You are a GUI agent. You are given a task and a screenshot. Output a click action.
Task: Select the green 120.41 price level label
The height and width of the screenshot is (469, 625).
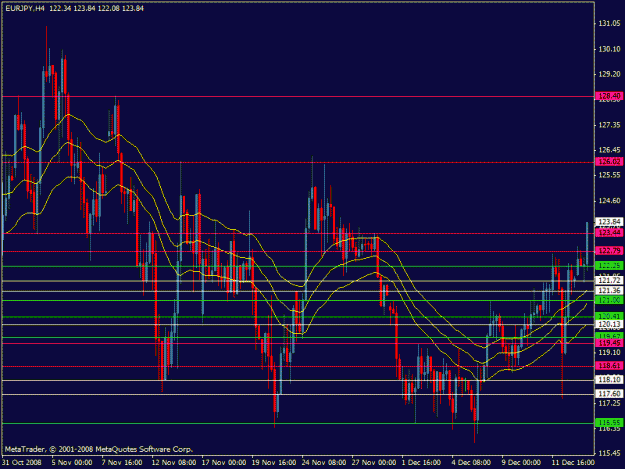click(x=609, y=316)
